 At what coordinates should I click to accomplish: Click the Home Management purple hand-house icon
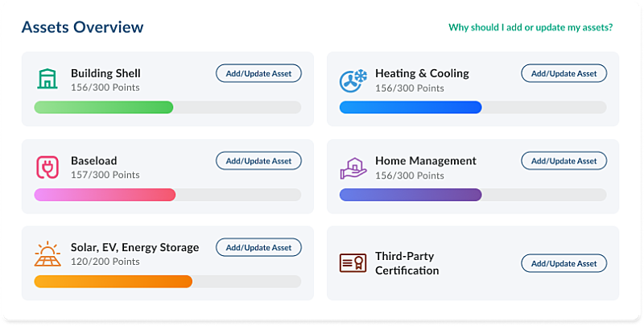coord(353,168)
